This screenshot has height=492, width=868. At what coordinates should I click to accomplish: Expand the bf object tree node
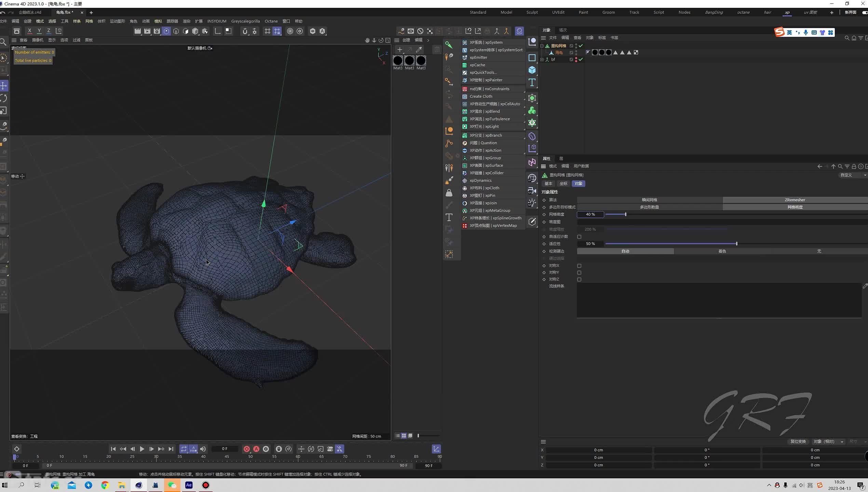[x=542, y=59]
